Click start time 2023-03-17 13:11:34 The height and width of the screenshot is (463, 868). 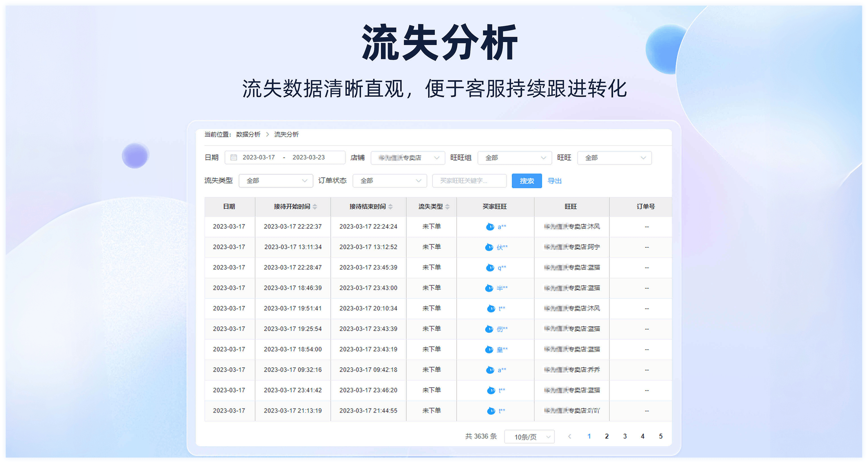(x=293, y=247)
